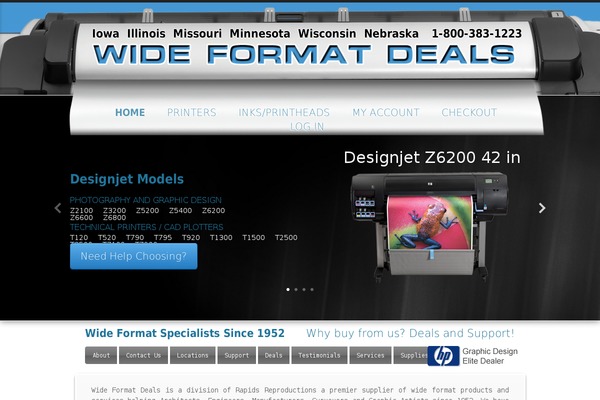The image size is (600, 400).
Task: Open the Contact Us tab
Action: point(143,355)
